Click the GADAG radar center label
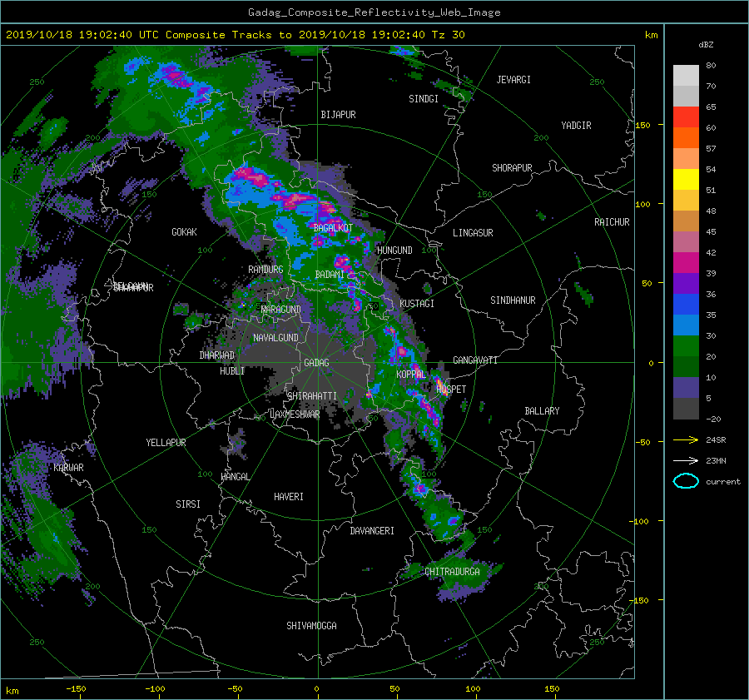Image resolution: width=749 pixels, height=700 pixels. 316,363
